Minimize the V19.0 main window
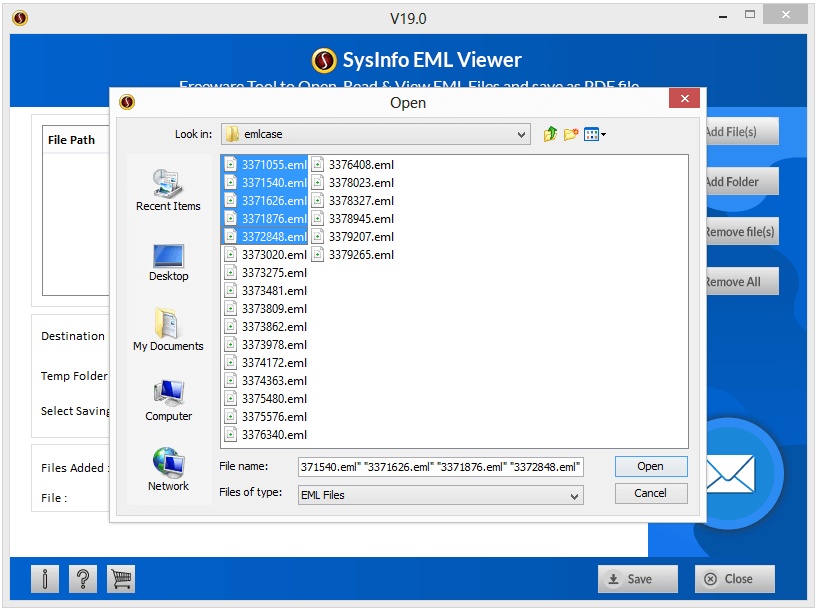 pyautogui.click(x=723, y=17)
